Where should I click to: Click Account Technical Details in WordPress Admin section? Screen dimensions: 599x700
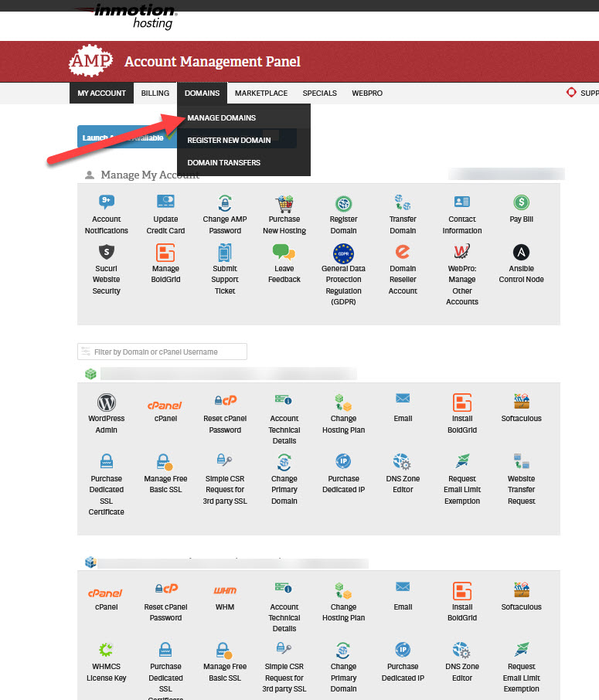click(x=284, y=399)
